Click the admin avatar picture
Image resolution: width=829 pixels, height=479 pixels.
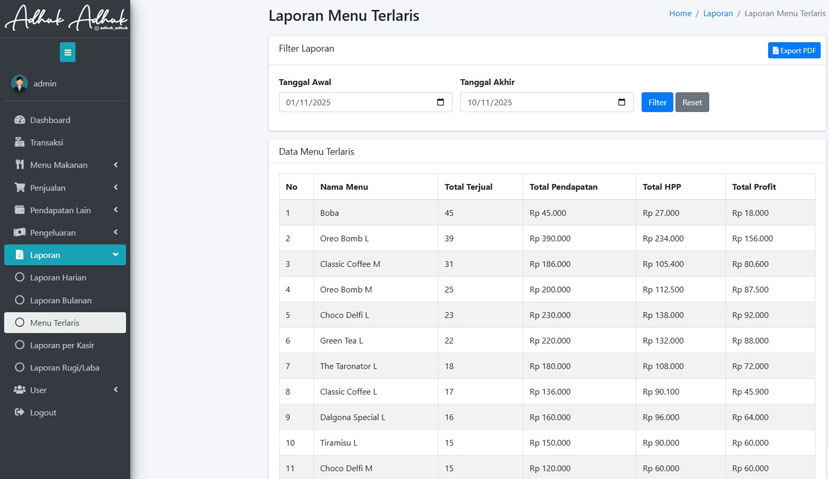pos(19,84)
